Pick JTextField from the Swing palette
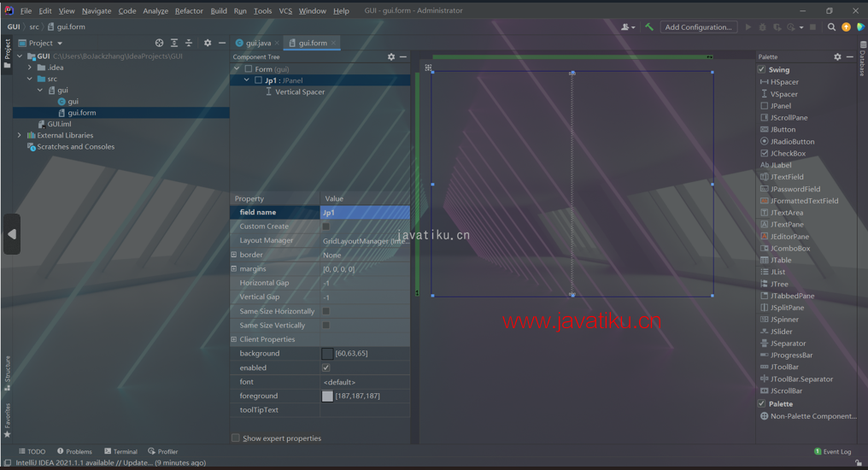This screenshot has width=868, height=470. point(786,177)
